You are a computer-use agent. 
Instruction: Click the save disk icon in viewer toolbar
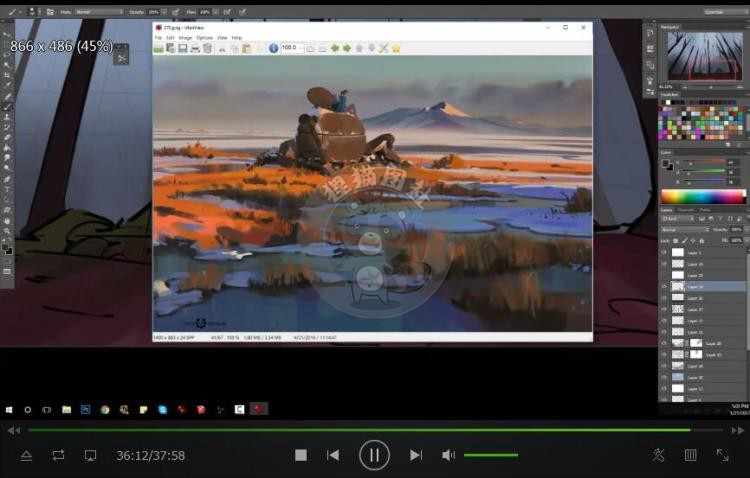tap(183, 48)
